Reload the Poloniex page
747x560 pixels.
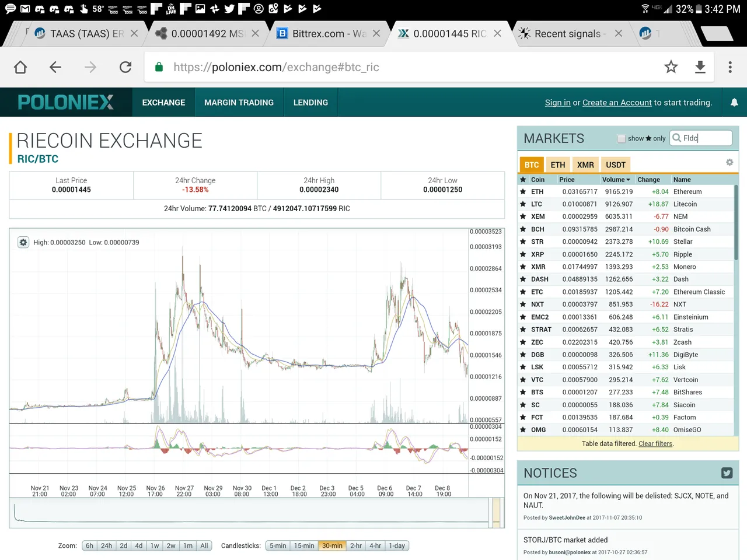pos(125,67)
